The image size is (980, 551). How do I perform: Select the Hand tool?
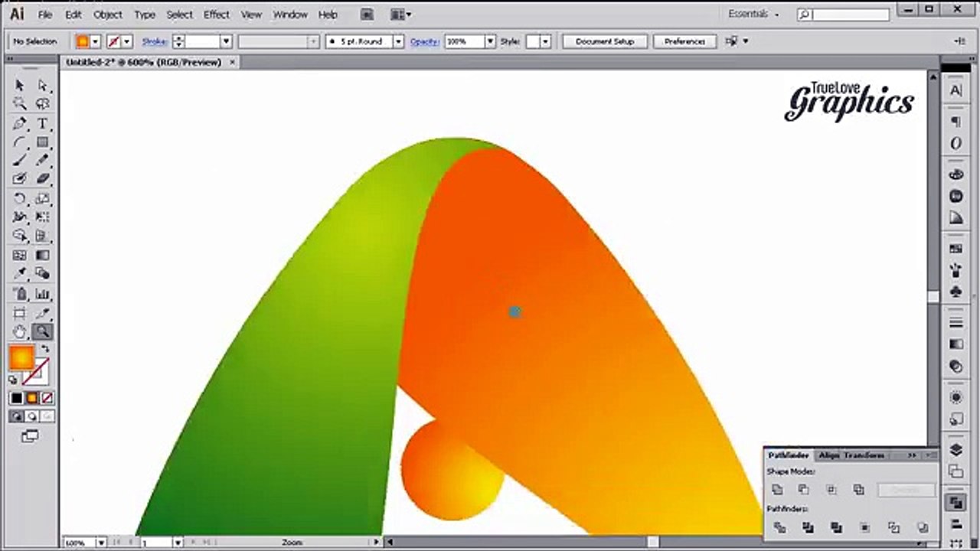point(20,332)
